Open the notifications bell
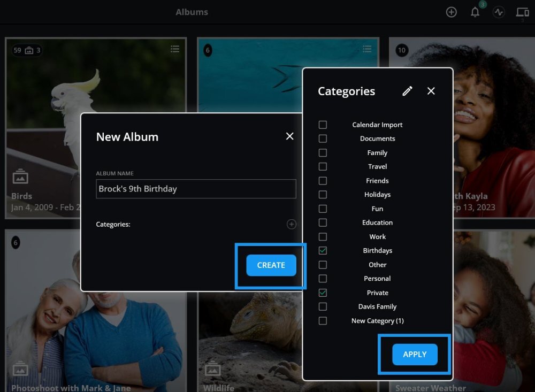This screenshot has width=535, height=392. coord(475,12)
